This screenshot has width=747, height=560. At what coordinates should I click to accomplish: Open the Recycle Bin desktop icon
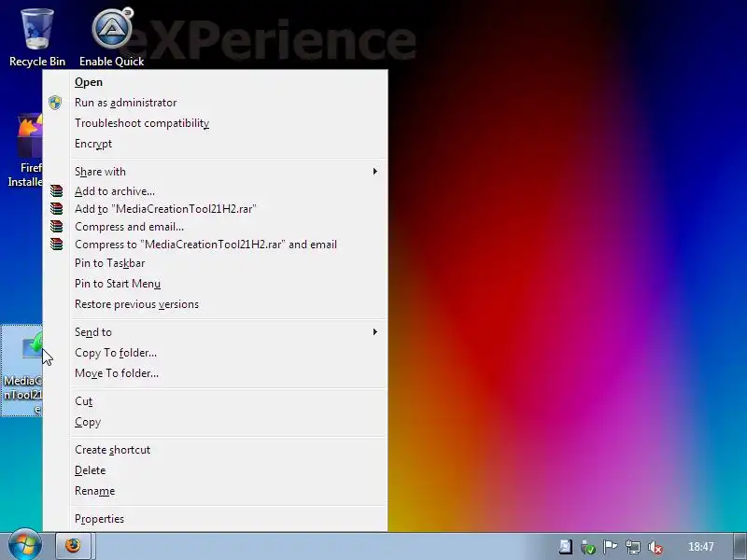[37, 39]
